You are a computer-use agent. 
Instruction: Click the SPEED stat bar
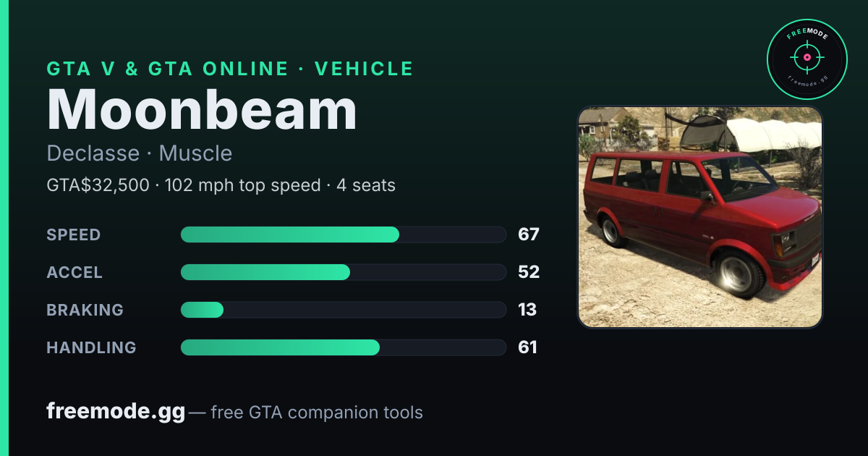point(343,235)
